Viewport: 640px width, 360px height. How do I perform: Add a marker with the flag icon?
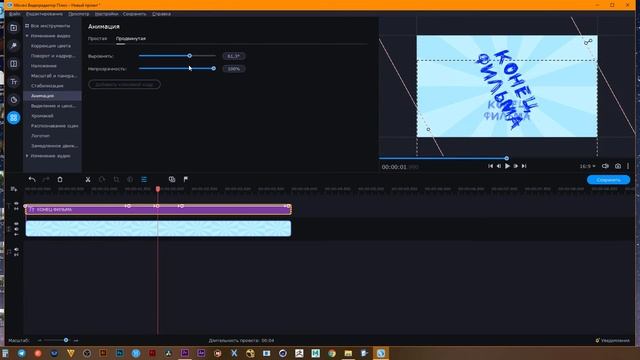click(x=186, y=180)
